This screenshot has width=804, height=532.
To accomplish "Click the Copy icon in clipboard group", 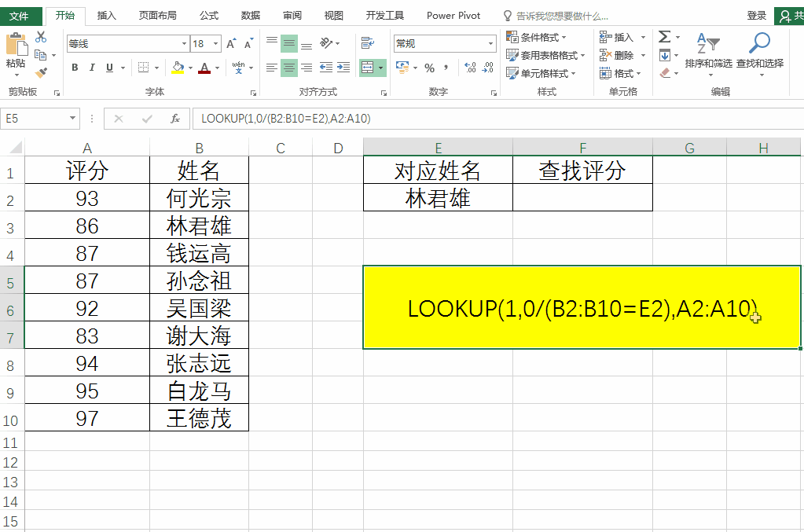I will (x=41, y=55).
